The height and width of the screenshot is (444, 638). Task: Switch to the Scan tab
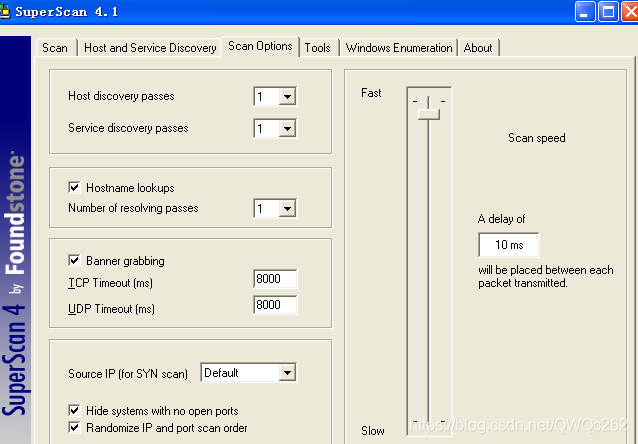point(55,48)
